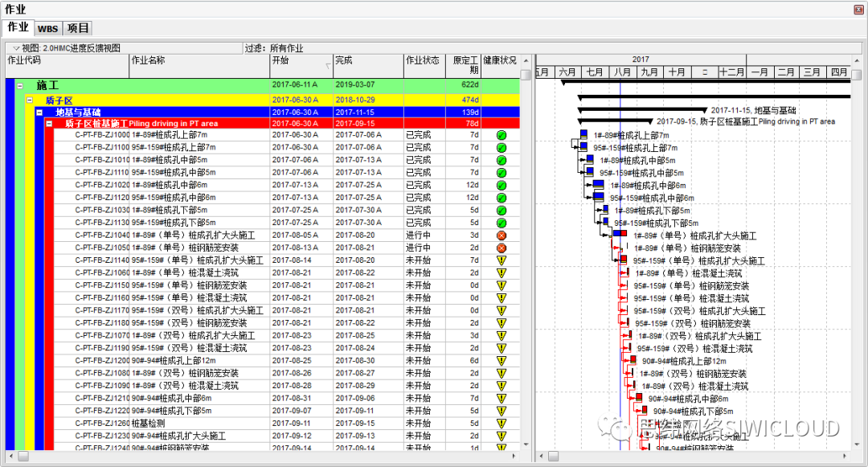Click 进行中 status for C-PT-FB-ZJ1050
The height and width of the screenshot is (467, 868).
click(x=418, y=248)
